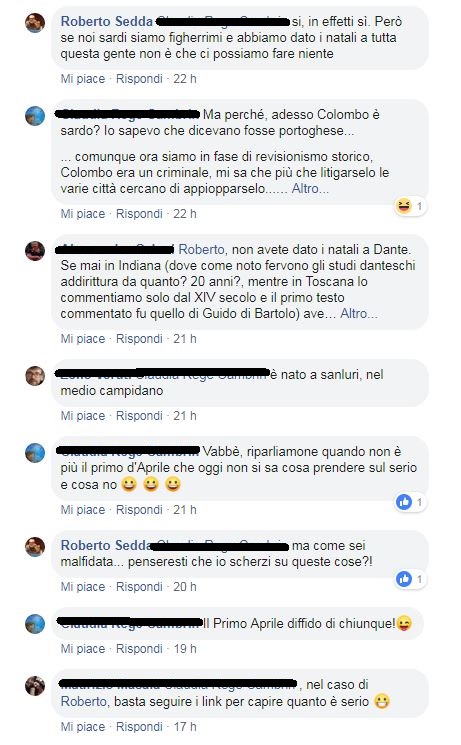Toggle 'Mi piace' on the sanluri comment
This screenshot has height=745, width=461.
(x=83, y=416)
